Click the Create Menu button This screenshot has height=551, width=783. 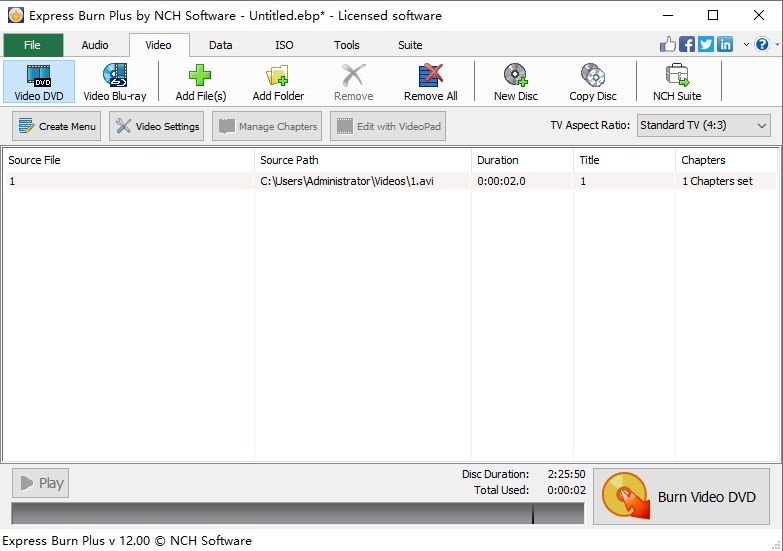[x=56, y=126]
